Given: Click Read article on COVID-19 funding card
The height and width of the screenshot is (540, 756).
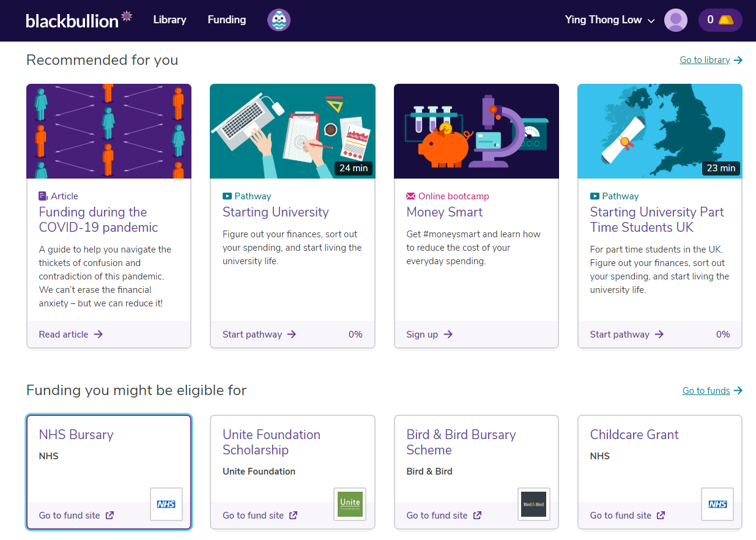Looking at the screenshot, I should [x=71, y=335].
